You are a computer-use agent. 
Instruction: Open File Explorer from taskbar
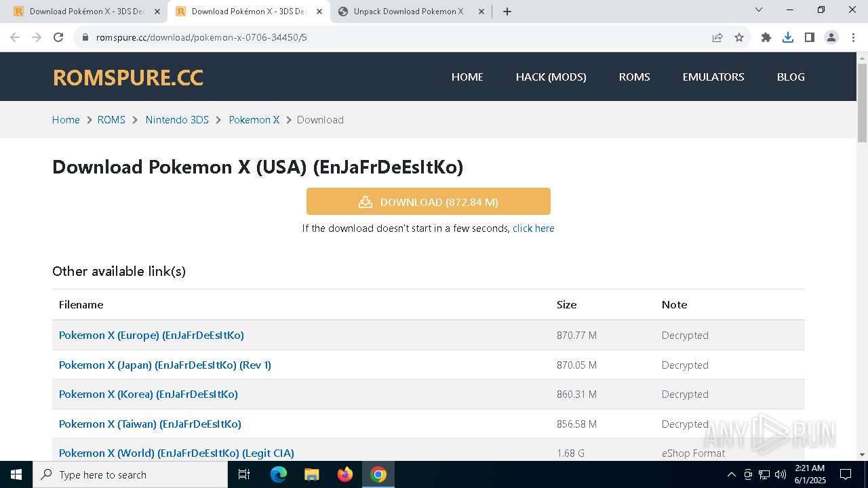pos(312,474)
